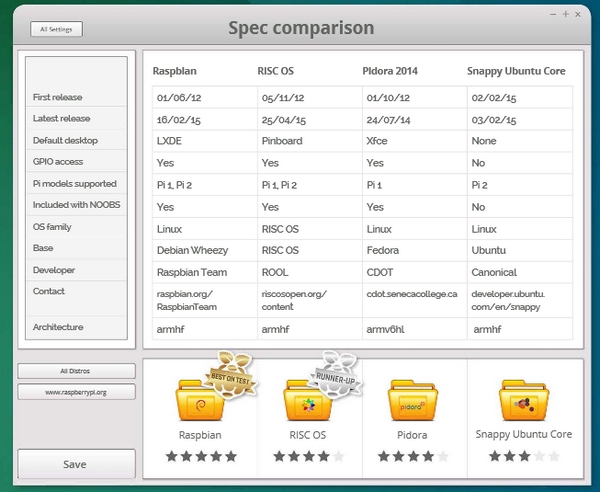This screenshot has height=492, width=600.
Task: Click Snappy Ubuntu Core's Pi 2 cell
Action: coord(520,185)
